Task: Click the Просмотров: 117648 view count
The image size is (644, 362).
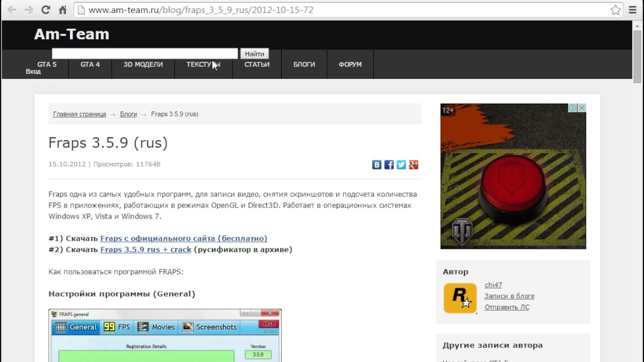Action: [127, 164]
